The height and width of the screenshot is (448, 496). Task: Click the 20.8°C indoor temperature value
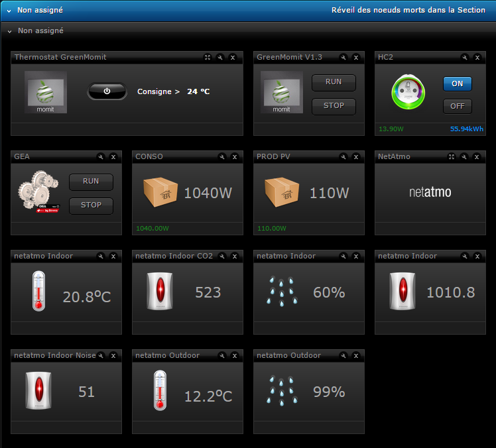pyautogui.click(x=87, y=297)
